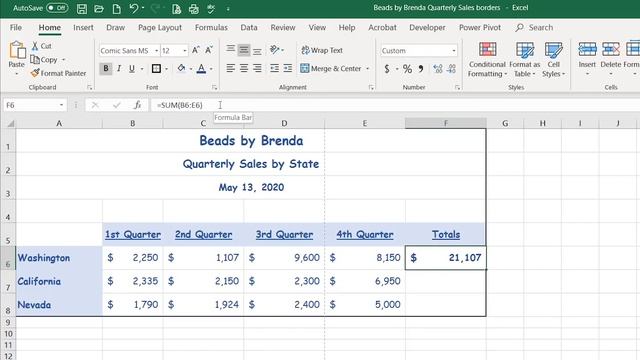Click the Copy button
640x360 pixels.
click(x=44, y=60)
